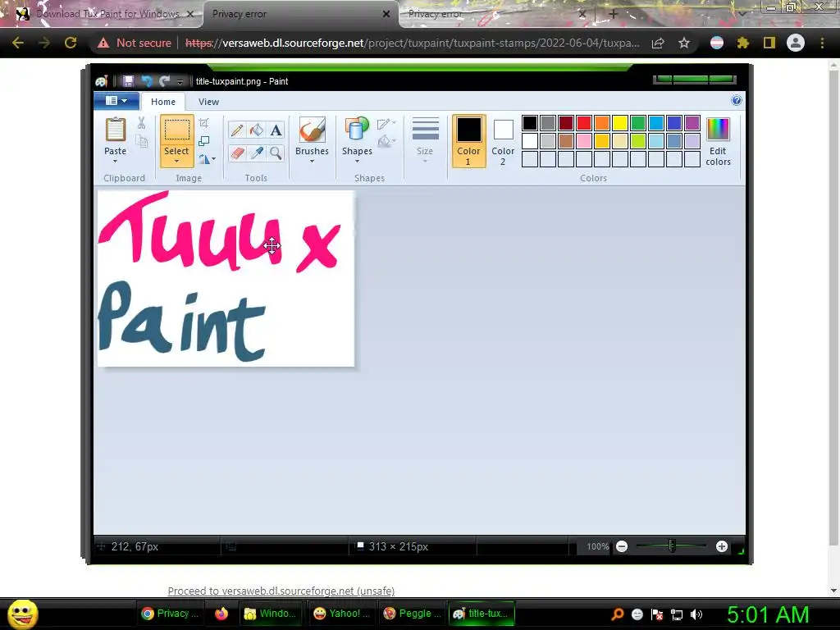Bookmark this page with the star icon
Image resolution: width=840 pixels, height=630 pixels.
tap(684, 43)
